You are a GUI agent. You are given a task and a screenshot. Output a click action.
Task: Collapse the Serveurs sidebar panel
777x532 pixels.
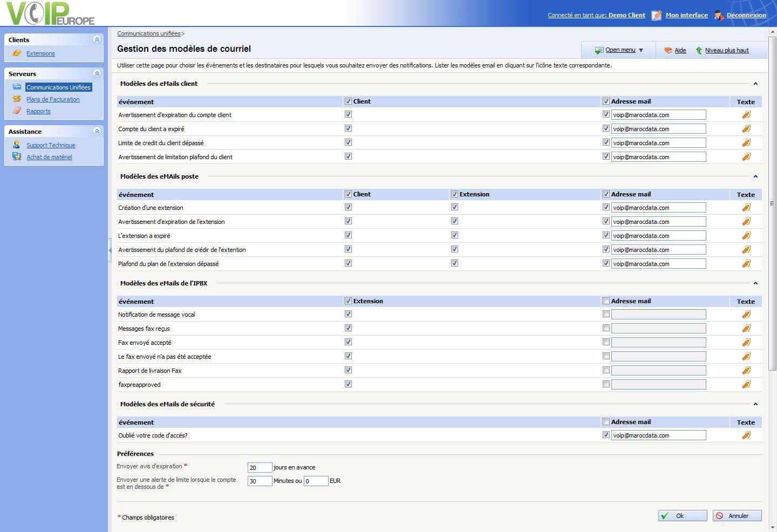click(x=97, y=73)
